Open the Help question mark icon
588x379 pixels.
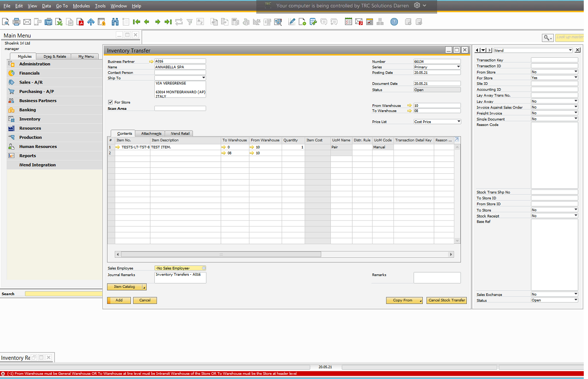(394, 22)
